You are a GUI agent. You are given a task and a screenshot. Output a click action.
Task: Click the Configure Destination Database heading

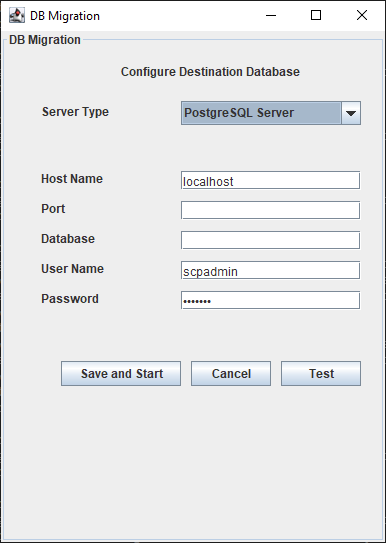point(210,72)
